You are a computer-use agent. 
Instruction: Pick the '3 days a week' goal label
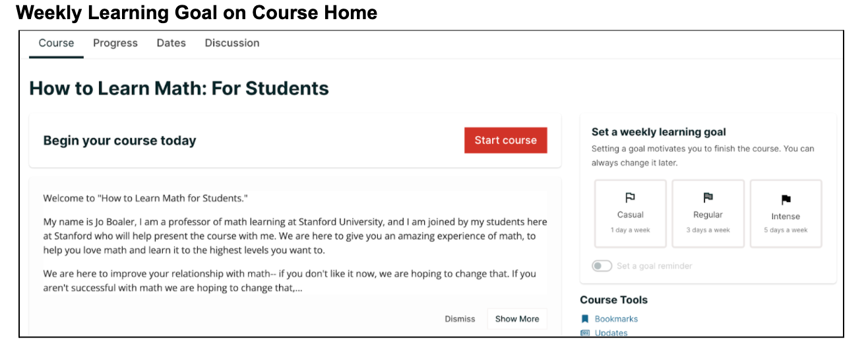click(708, 230)
